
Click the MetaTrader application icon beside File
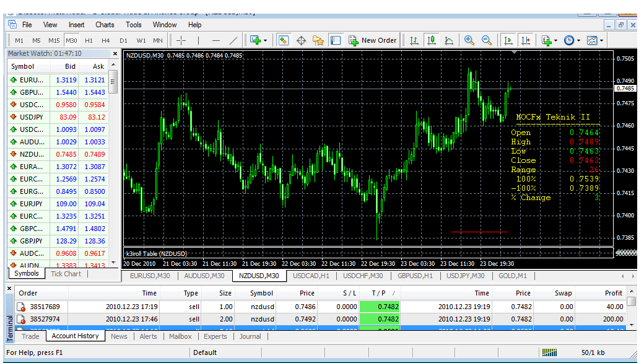point(12,24)
